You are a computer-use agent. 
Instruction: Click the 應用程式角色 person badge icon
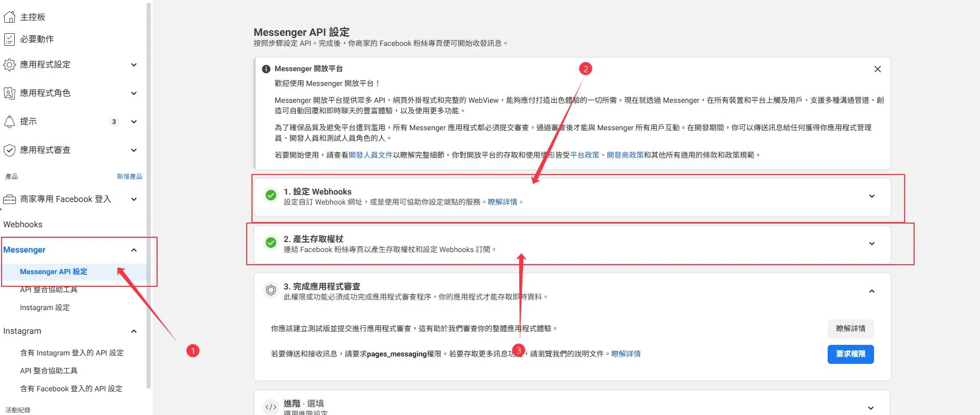point(9,93)
